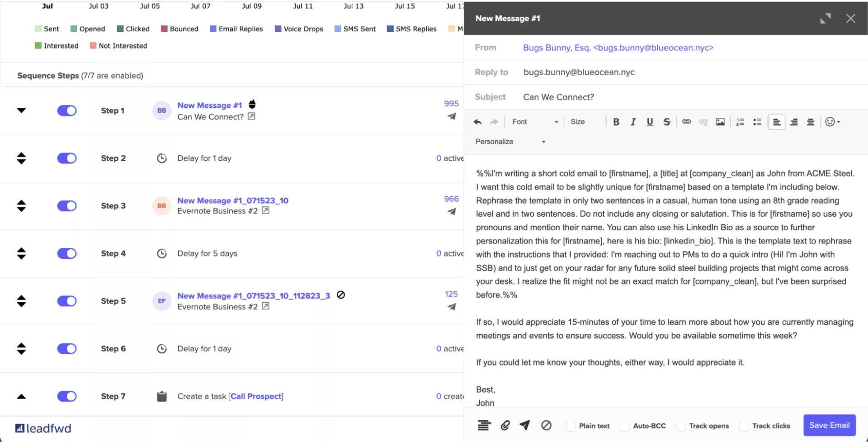Disable the Step 1 toggle switch
The width and height of the screenshot is (868, 442).
pos(67,110)
